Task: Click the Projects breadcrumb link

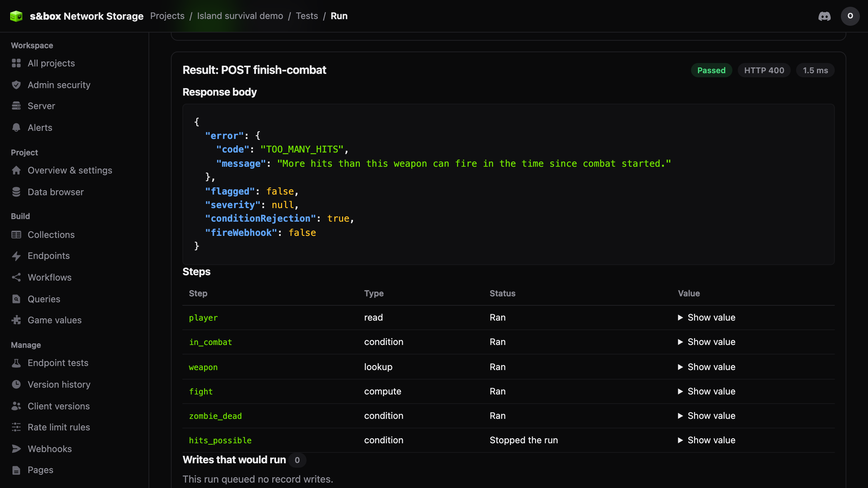Action: 167,16
